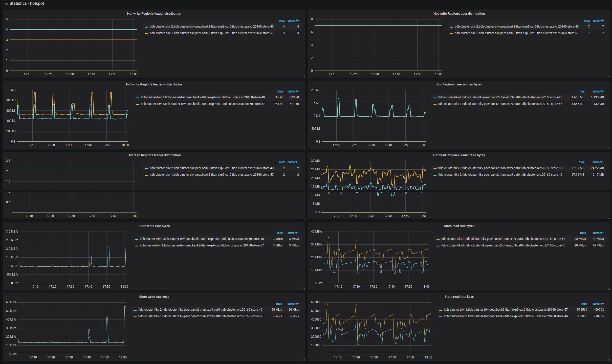Open Store read rate keys panel title menu

(459, 297)
